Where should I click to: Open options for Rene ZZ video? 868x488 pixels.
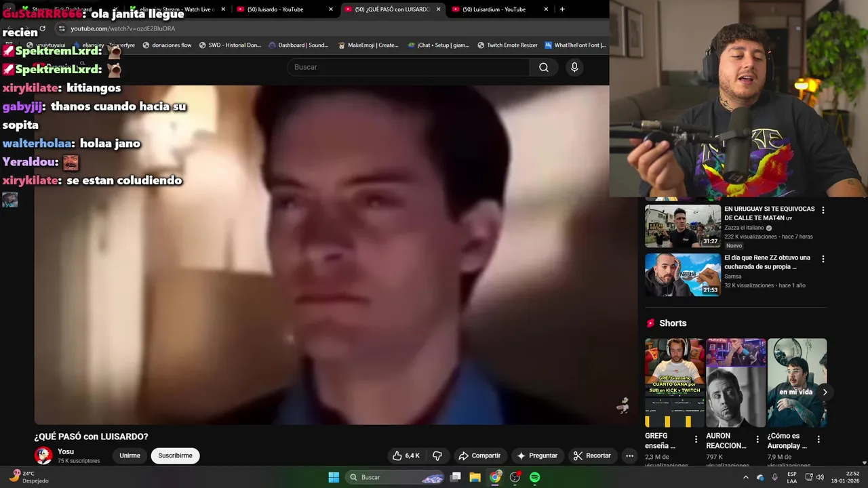coord(823,260)
